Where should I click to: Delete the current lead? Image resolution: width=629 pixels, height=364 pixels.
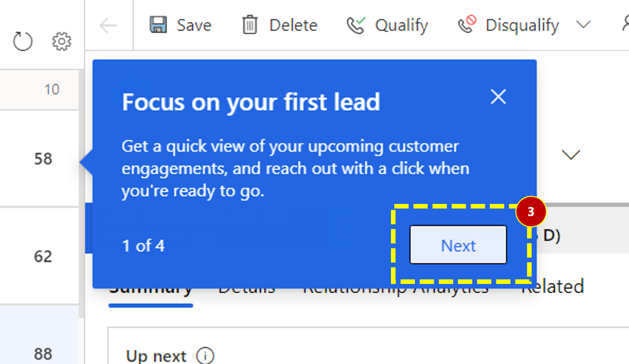(x=279, y=24)
